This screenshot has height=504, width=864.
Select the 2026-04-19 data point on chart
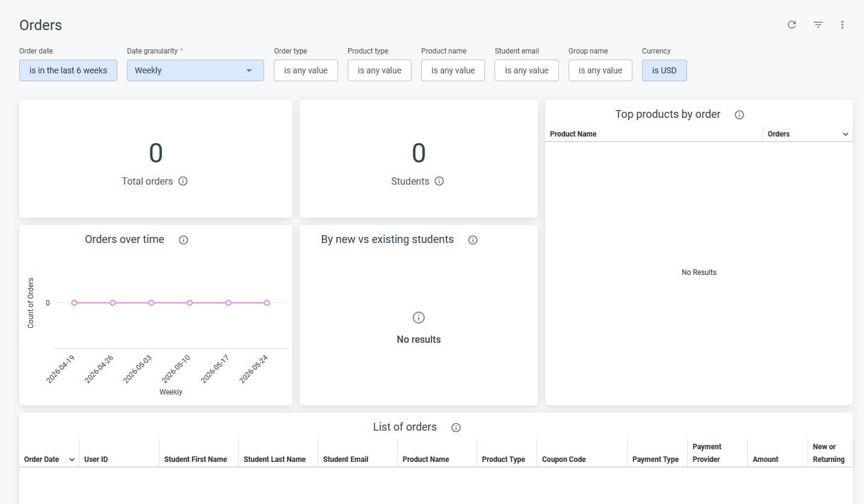(x=74, y=303)
